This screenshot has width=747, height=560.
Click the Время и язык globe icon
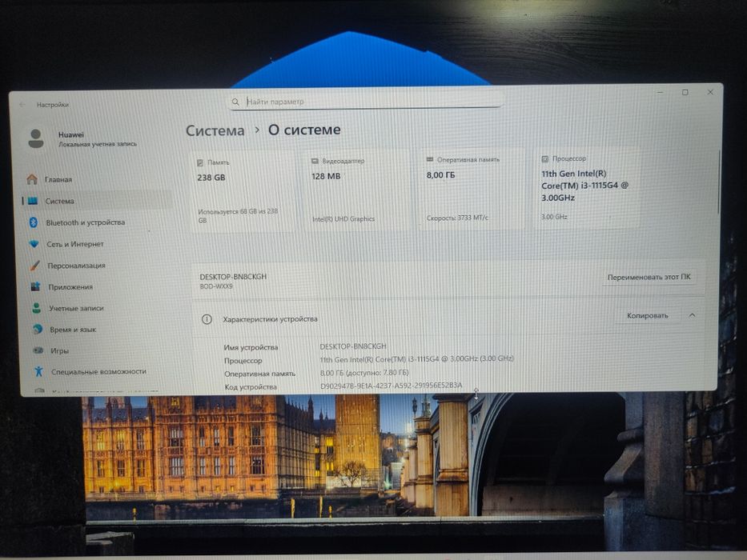click(38, 329)
